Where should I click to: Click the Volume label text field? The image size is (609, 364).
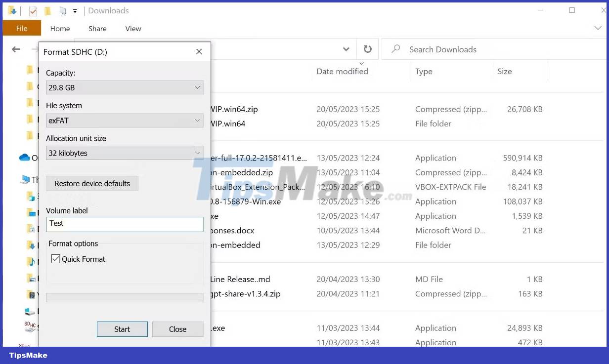point(125,224)
